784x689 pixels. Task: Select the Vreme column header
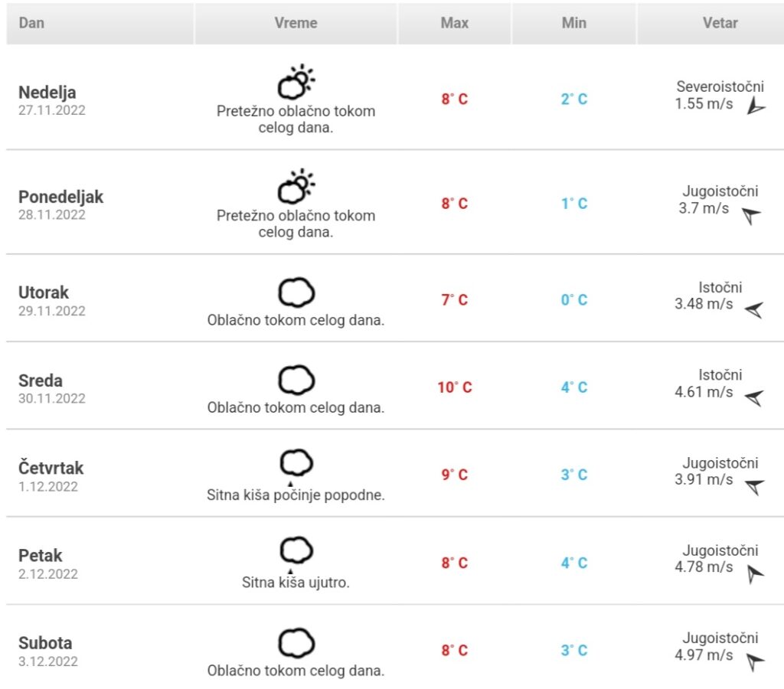click(x=296, y=23)
